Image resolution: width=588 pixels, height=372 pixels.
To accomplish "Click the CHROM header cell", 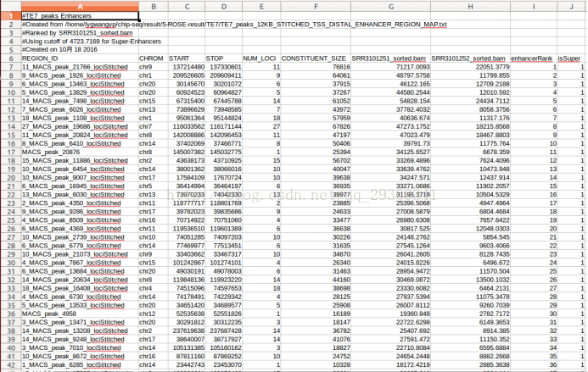I will (x=154, y=58).
